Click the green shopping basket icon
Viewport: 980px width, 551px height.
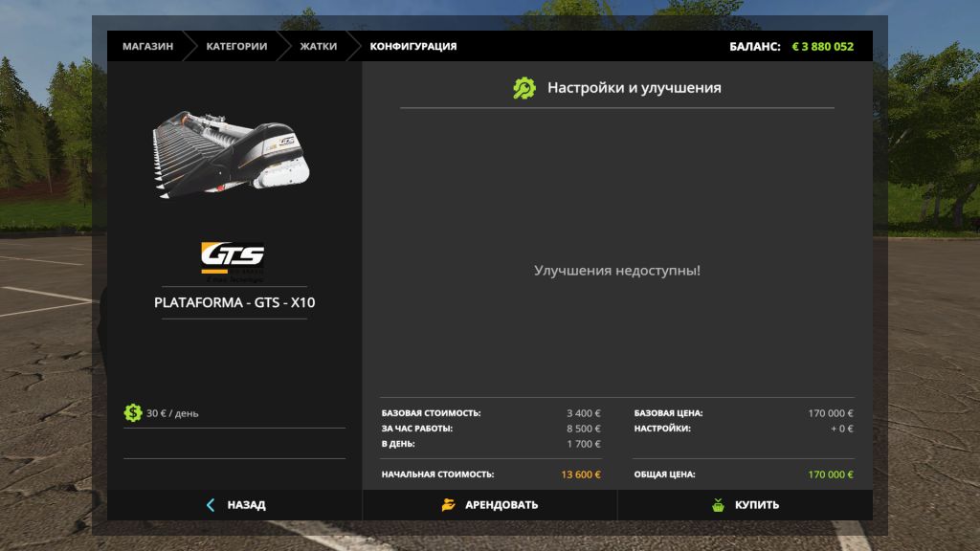pyautogui.click(x=718, y=505)
